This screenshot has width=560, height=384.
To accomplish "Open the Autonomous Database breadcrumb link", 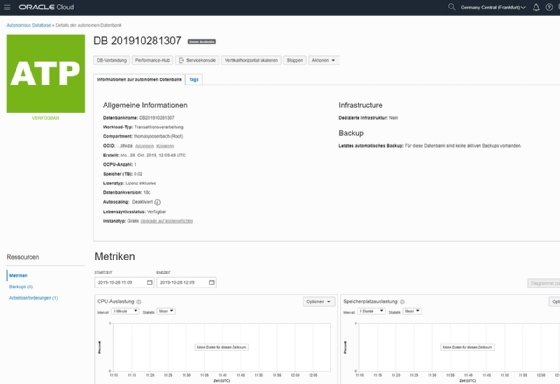I will click(29, 25).
